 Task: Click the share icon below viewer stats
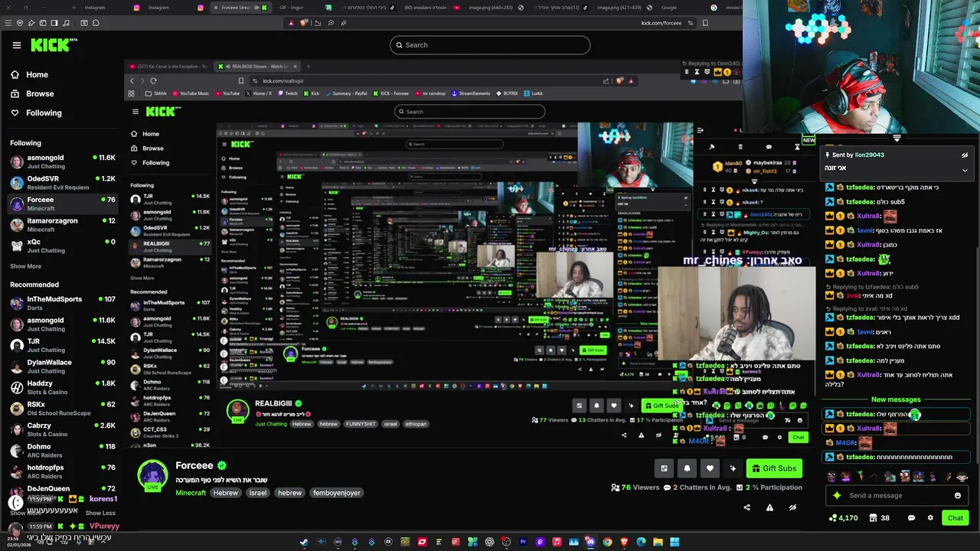click(747, 507)
